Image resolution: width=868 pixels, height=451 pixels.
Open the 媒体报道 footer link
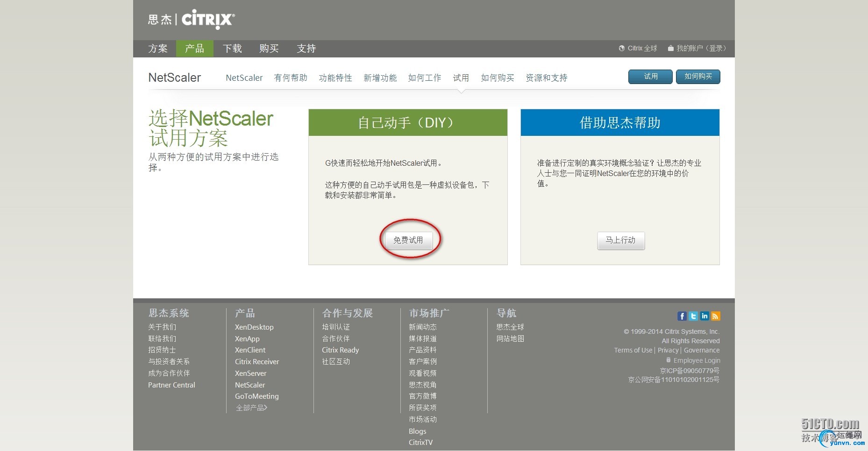(x=423, y=338)
